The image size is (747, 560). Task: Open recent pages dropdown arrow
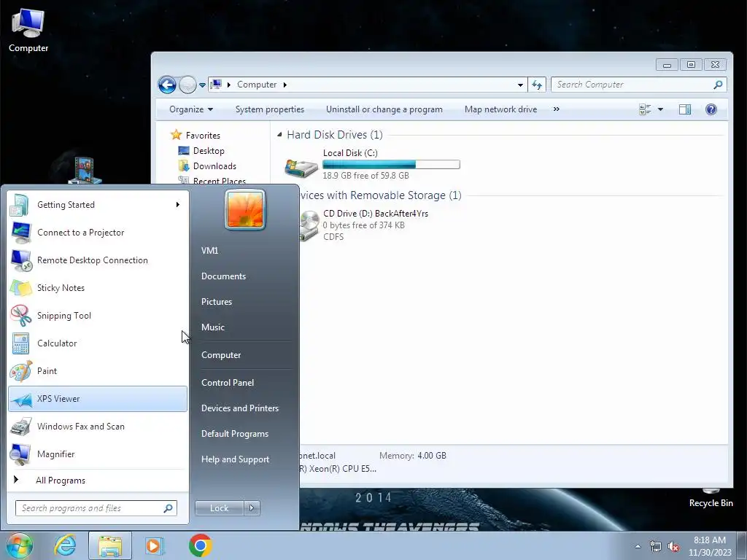(202, 85)
